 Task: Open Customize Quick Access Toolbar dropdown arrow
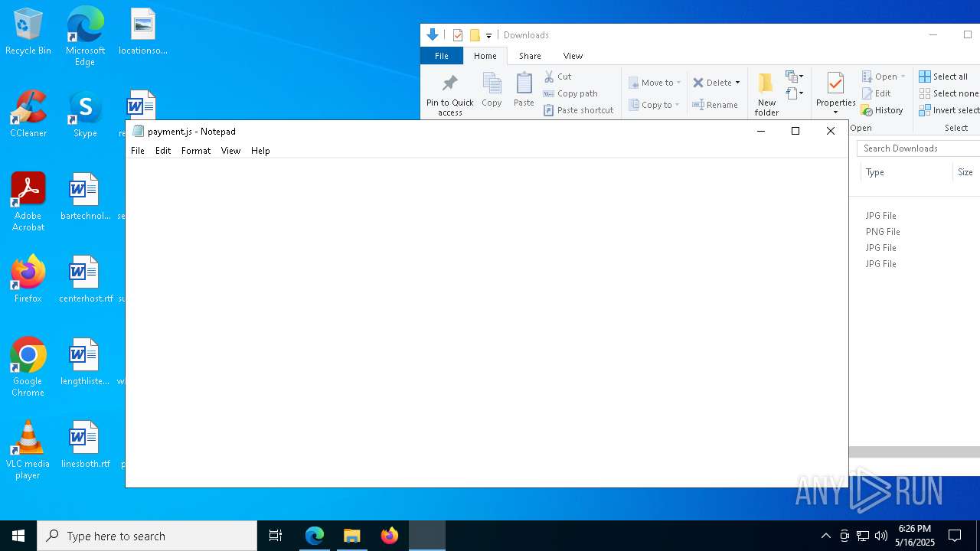coord(488,36)
